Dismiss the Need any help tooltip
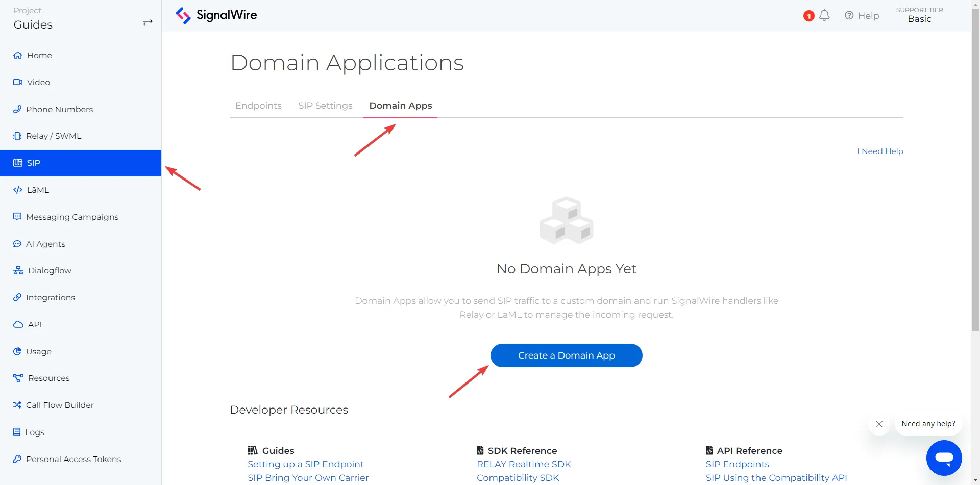The width and height of the screenshot is (980, 485). click(879, 424)
